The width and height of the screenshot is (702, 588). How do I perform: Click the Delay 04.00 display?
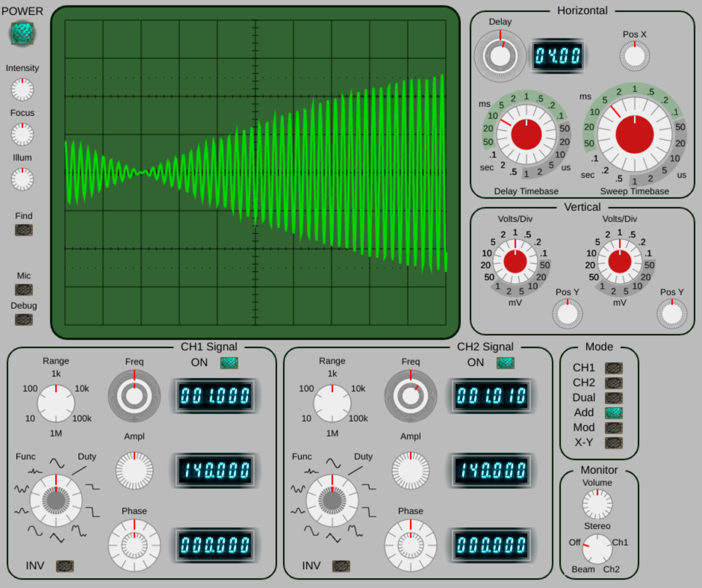[x=558, y=56]
